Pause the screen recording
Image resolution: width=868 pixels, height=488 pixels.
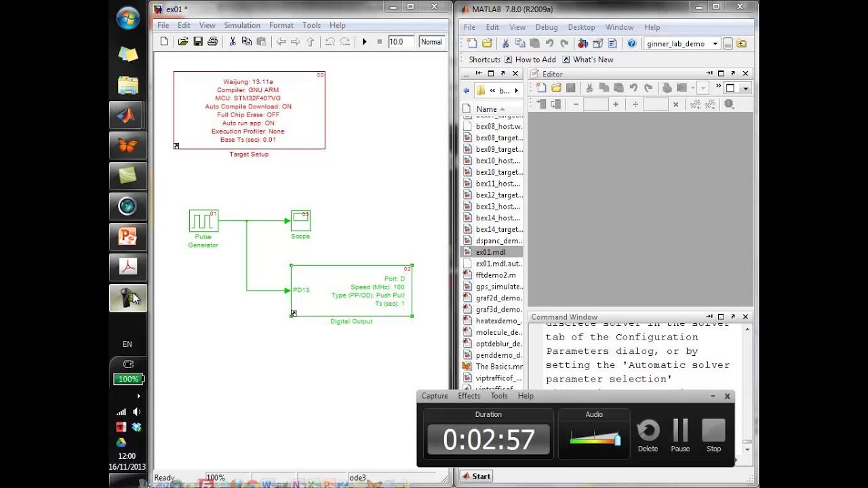(680, 435)
